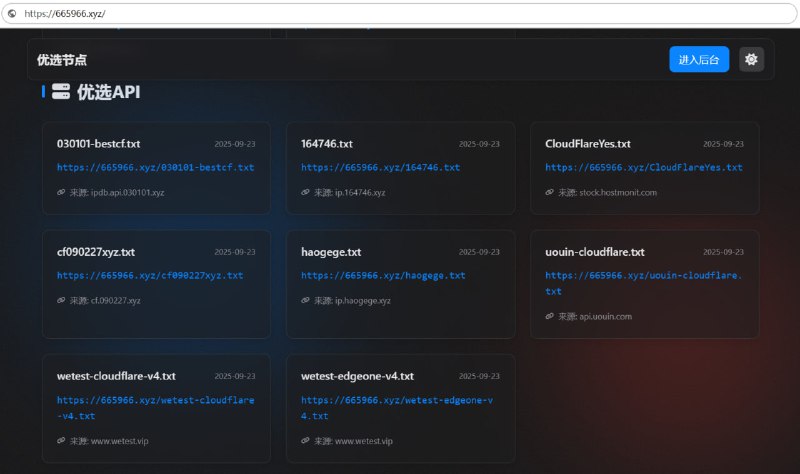800x474 pixels.
Task: Click the globe icon in address bar
Action: pos(12,14)
